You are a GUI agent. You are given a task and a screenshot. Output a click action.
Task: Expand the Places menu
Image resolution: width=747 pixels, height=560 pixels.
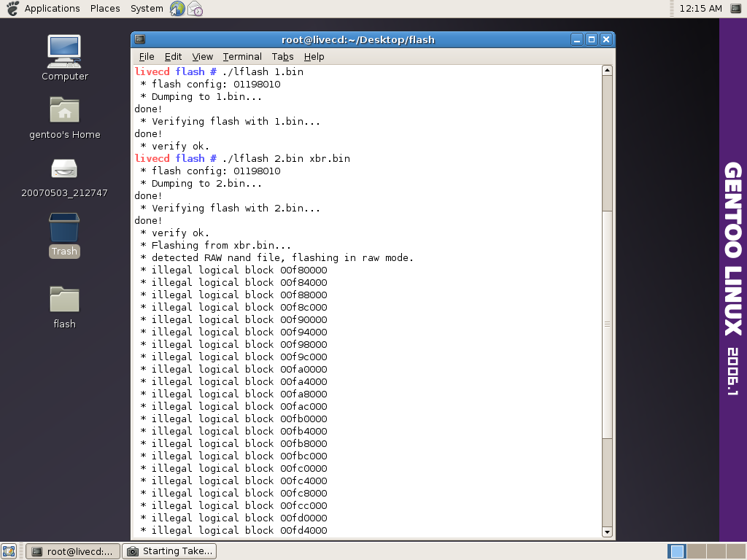[105, 9]
